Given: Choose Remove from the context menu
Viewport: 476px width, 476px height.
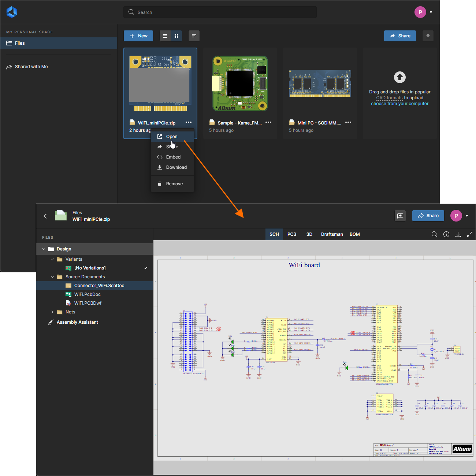Looking at the screenshot, I should click(x=172, y=184).
